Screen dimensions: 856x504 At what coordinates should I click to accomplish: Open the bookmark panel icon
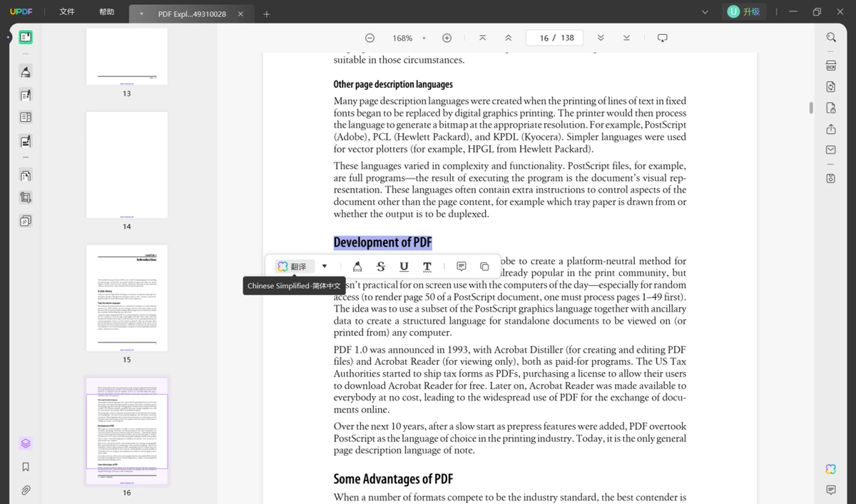[x=26, y=467]
